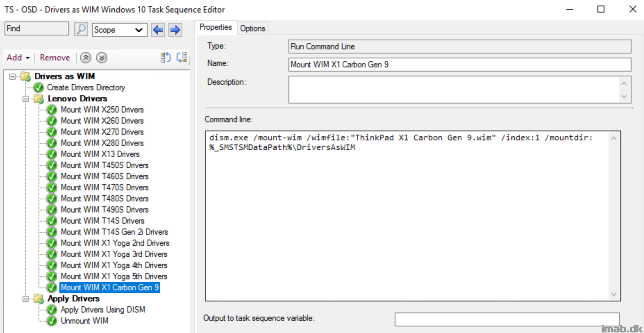
Task: Select the Apply Drivers group label
Action: [x=74, y=299]
